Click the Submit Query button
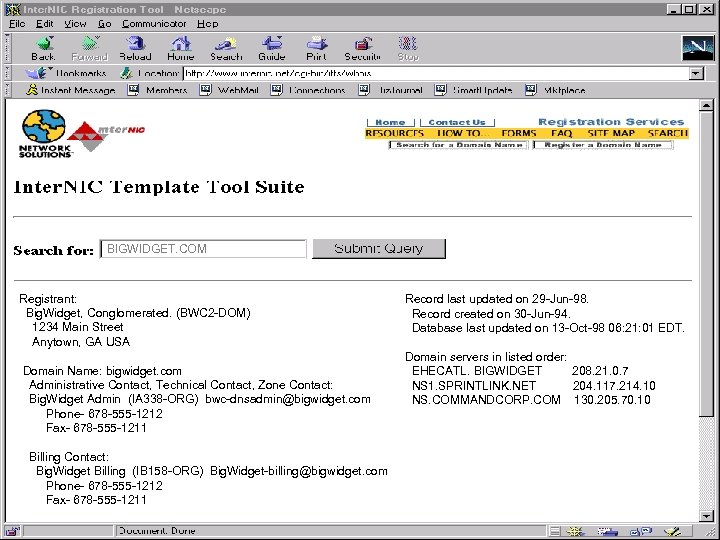 [379, 248]
